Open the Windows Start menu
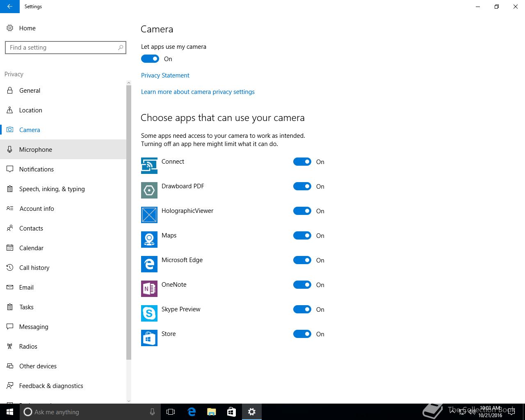Image resolution: width=525 pixels, height=420 pixels. 10,412
